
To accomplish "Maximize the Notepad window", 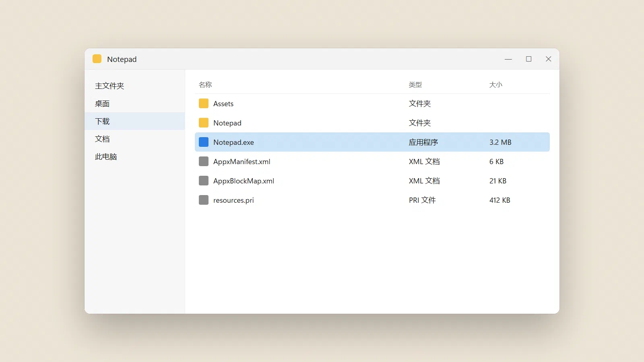I will coord(528,59).
